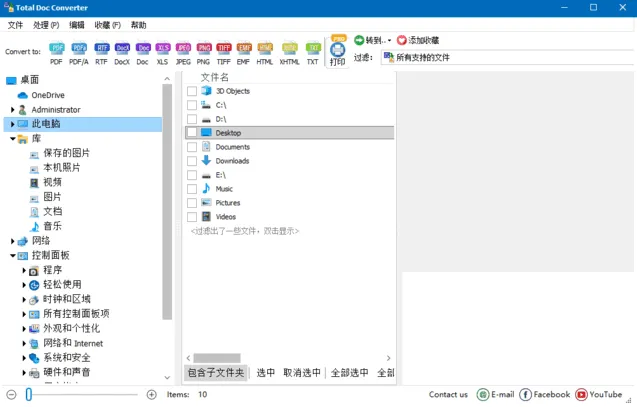The width and height of the screenshot is (637, 407).
Task: Open the 文件 menu
Action: (15, 25)
